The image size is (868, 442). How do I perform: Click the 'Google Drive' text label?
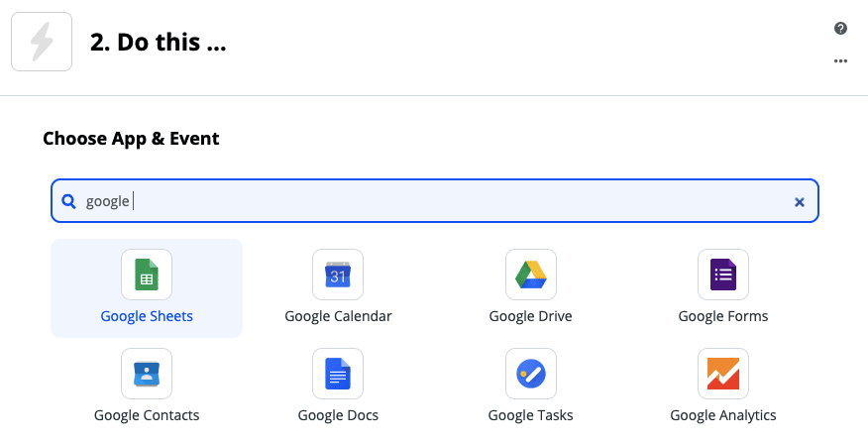click(530, 316)
